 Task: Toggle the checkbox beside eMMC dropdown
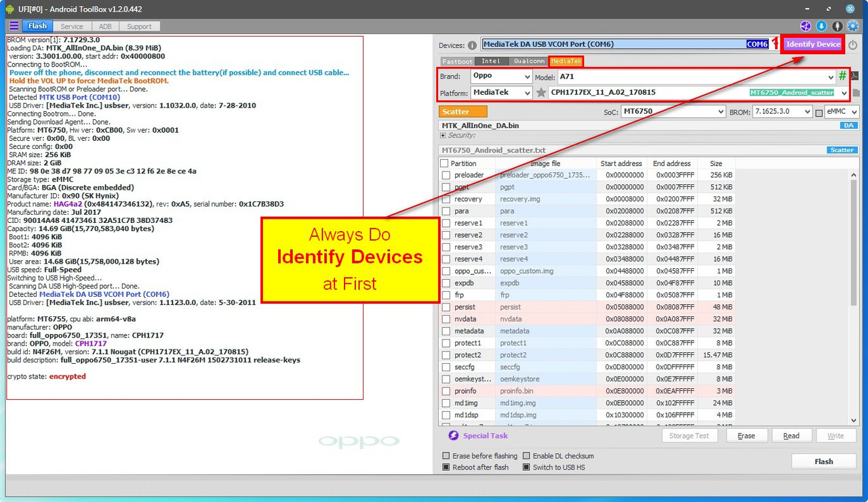pos(819,112)
